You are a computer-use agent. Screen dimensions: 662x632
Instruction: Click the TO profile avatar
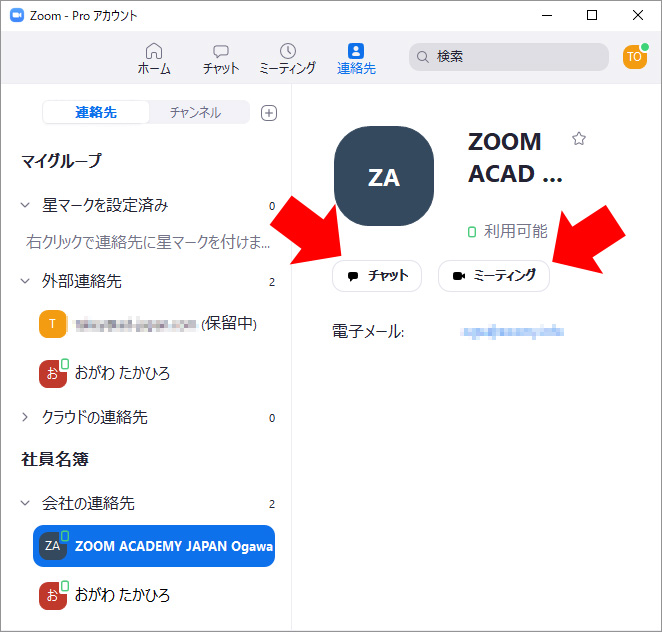pyautogui.click(x=634, y=57)
